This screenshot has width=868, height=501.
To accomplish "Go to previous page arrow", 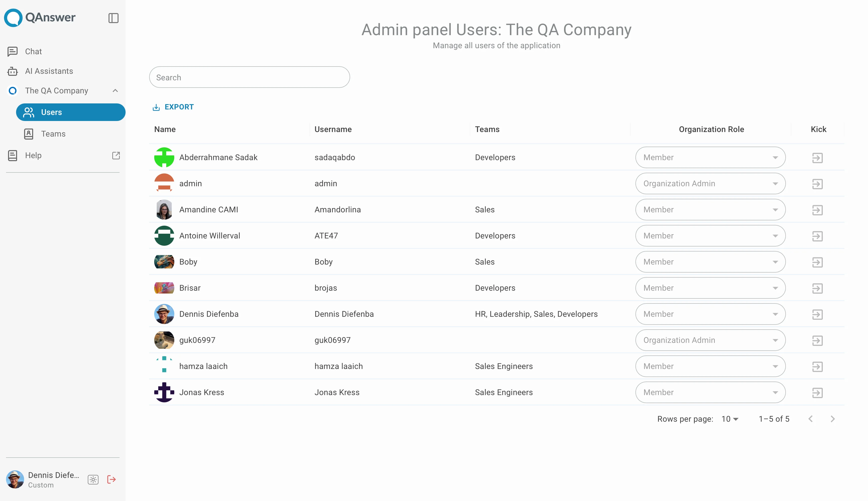I will tap(810, 419).
